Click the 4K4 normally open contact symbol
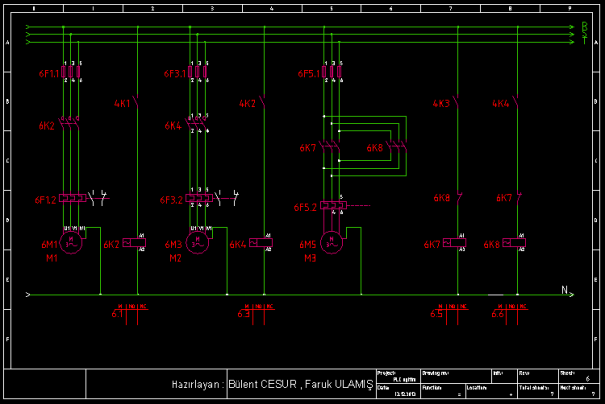 pos(516,102)
